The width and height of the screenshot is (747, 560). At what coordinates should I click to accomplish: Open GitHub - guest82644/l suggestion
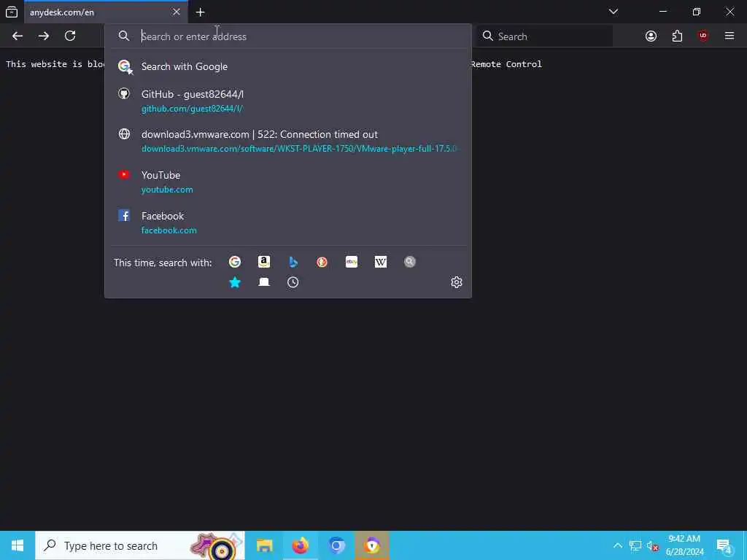point(287,101)
